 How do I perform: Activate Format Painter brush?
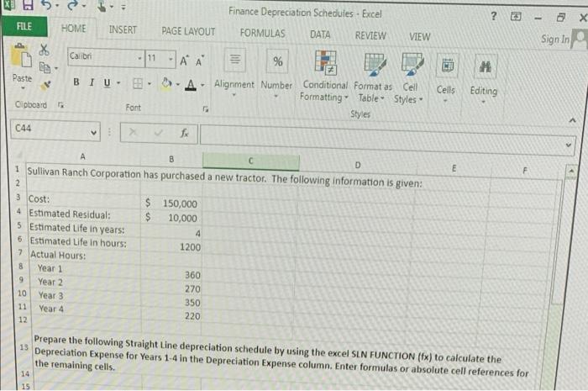point(45,86)
